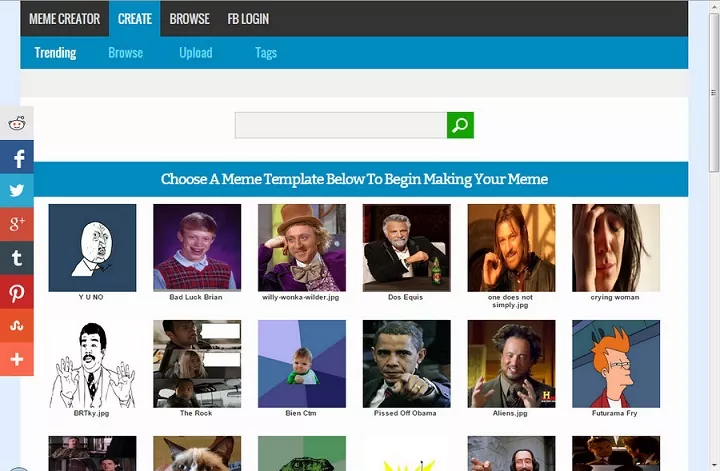Switch to Browse sub-tab in blue bar
This screenshot has height=471, width=720.
pos(125,53)
